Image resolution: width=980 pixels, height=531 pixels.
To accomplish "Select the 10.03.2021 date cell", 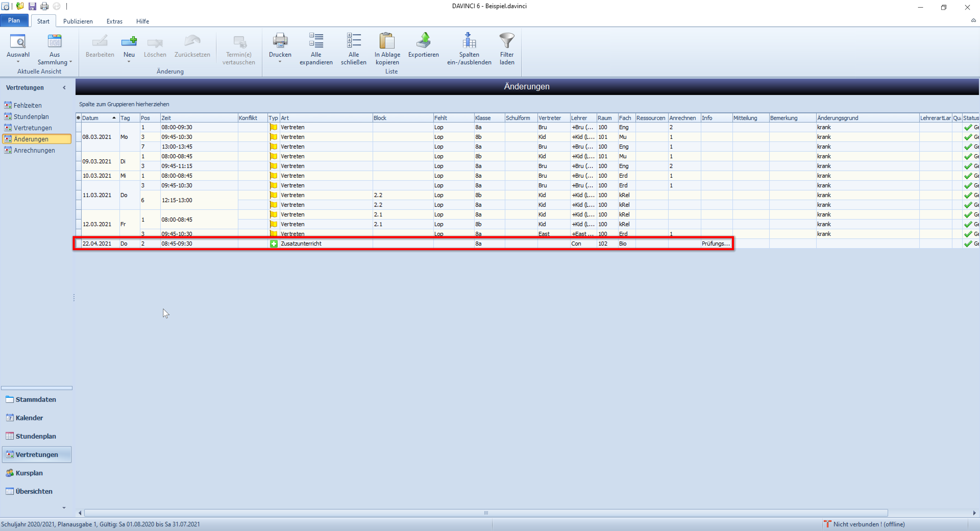I will (x=101, y=176).
